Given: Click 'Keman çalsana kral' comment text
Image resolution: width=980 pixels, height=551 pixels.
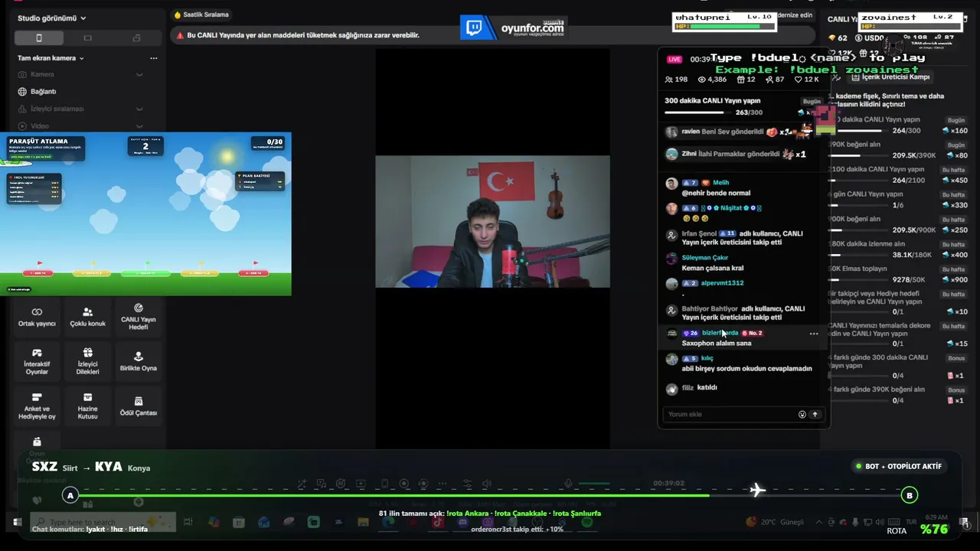Looking at the screenshot, I should click(x=712, y=269).
